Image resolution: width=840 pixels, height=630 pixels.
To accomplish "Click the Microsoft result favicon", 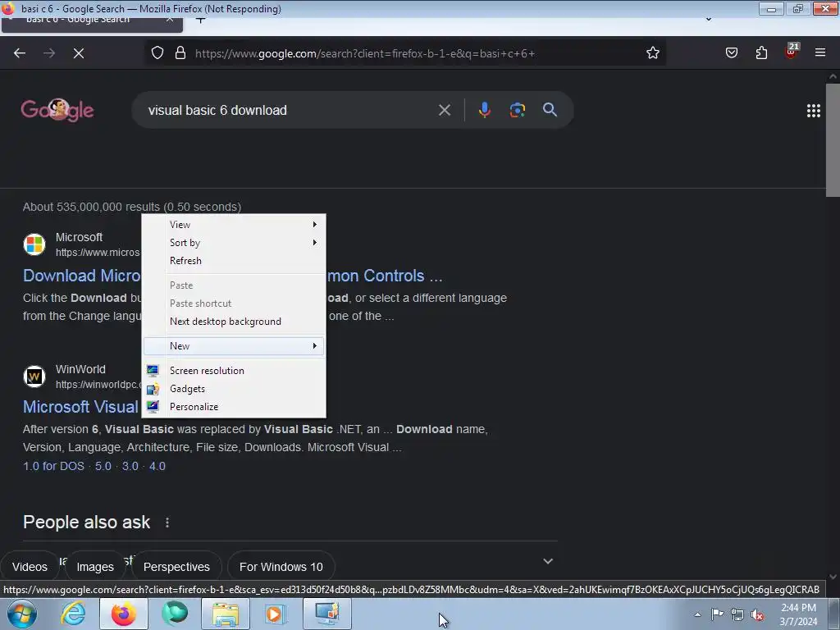I will pyautogui.click(x=34, y=244).
